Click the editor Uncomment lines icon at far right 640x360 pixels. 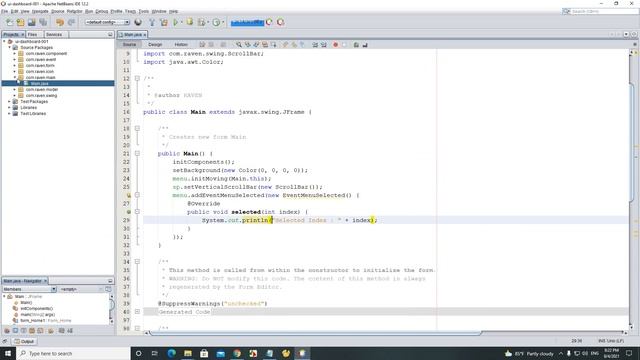point(365,44)
